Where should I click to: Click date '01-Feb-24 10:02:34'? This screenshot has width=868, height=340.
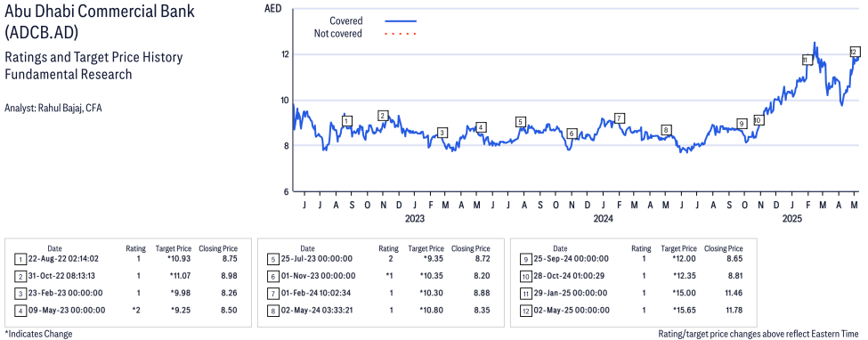click(x=315, y=293)
